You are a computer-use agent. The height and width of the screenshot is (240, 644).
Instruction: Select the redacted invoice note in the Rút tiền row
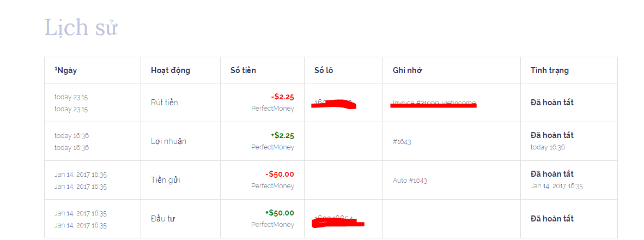434,104
